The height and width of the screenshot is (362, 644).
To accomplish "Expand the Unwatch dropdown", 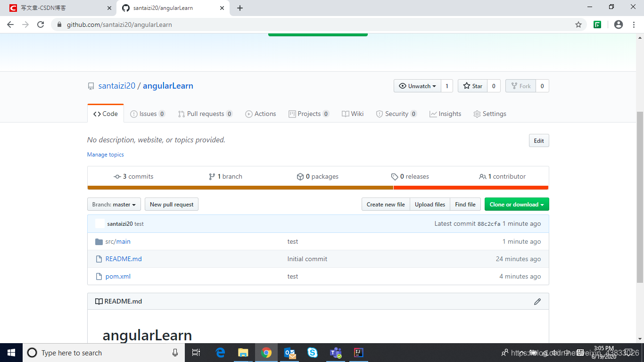I will [417, 86].
